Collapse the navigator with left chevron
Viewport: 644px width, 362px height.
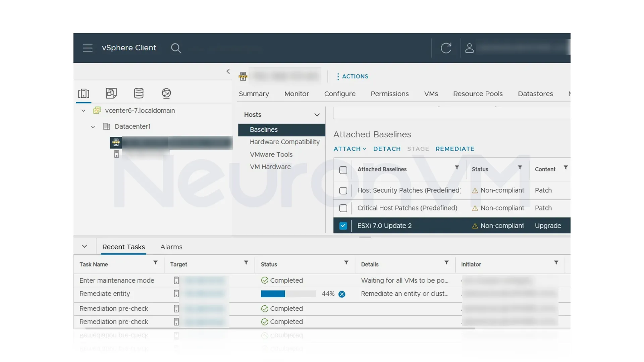(x=228, y=71)
